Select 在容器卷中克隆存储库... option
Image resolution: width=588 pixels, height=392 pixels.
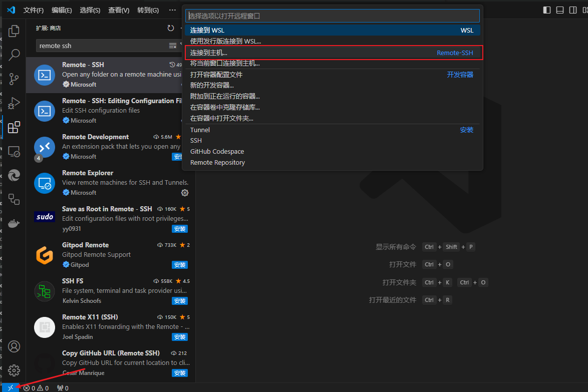pos(332,107)
